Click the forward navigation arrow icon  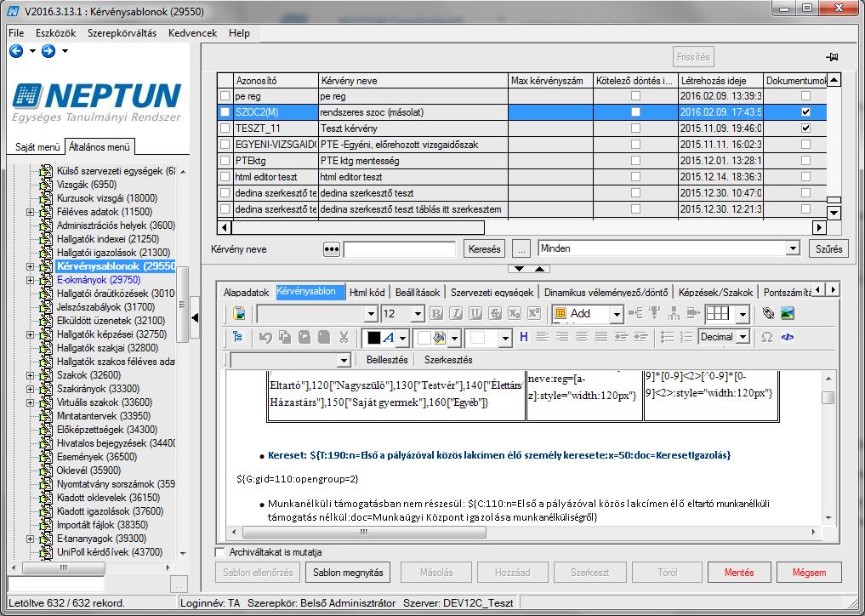pyautogui.click(x=48, y=51)
